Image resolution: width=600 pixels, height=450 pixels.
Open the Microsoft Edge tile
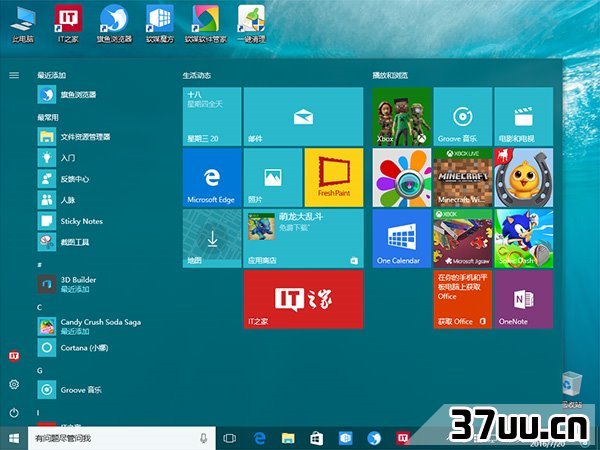(x=212, y=178)
